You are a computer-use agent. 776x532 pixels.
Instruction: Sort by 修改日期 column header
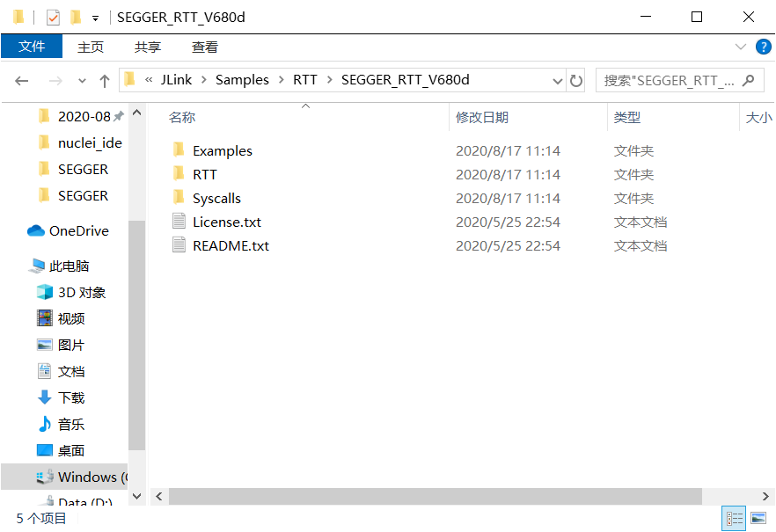[481, 118]
